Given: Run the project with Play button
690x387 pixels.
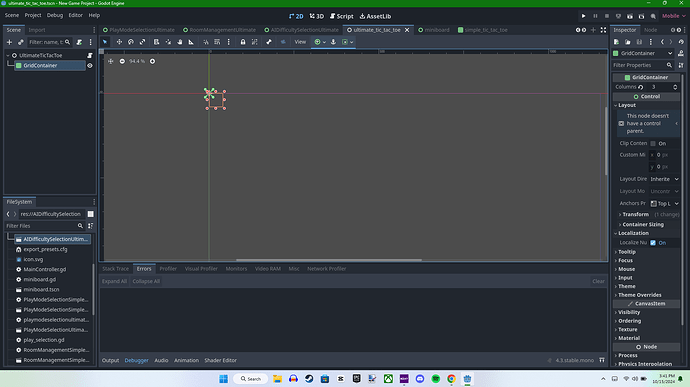Looking at the screenshot, I should click(584, 16).
